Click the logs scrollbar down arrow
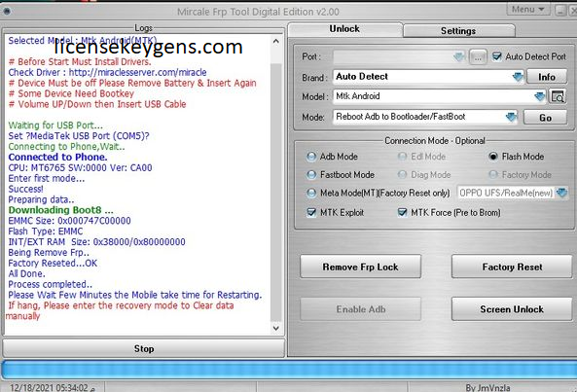The height and width of the screenshot is (392, 577). pyautogui.click(x=276, y=328)
